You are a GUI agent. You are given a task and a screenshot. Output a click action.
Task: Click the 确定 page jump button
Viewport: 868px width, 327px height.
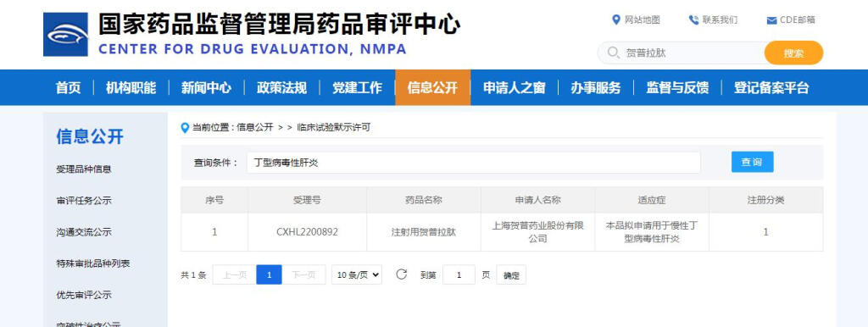pyautogui.click(x=511, y=275)
